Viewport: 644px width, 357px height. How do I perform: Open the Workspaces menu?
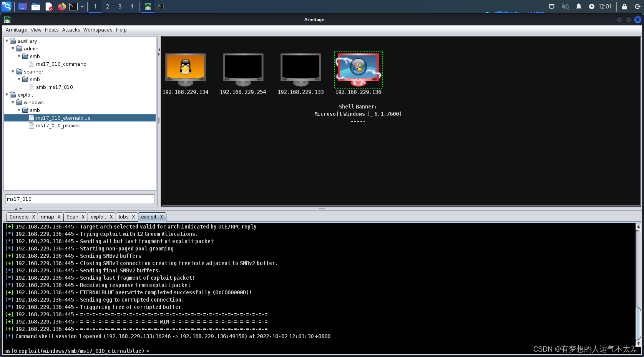pos(98,30)
